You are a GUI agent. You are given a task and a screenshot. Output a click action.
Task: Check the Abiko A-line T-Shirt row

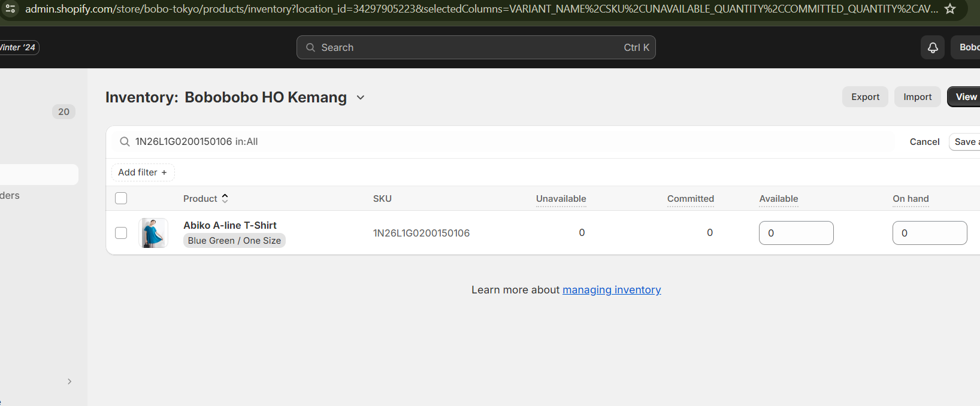pyautogui.click(x=121, y=233)
